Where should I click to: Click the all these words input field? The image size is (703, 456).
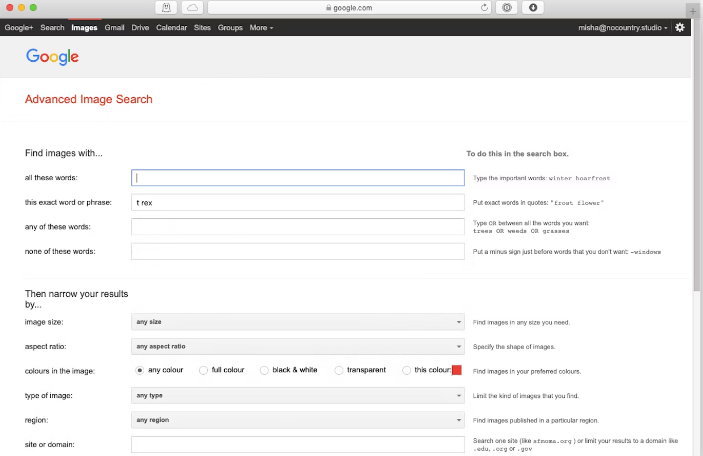pyautogui.click(x=298, y=178)
